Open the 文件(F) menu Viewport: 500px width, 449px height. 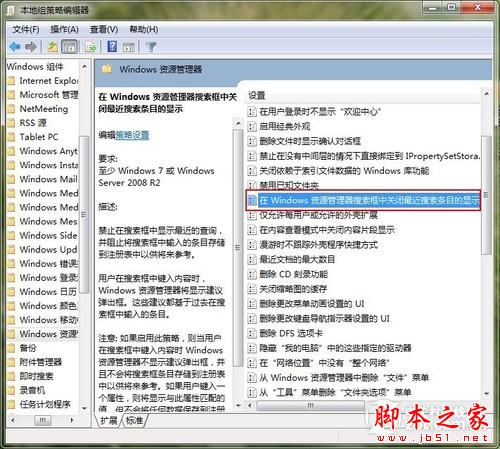(x=26, y=30)
